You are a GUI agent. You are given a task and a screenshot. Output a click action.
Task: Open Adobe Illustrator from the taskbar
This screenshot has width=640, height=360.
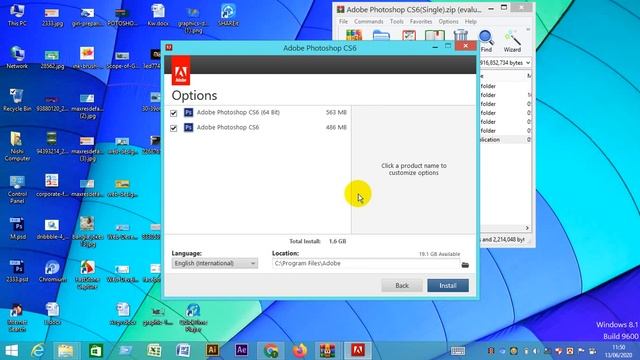(x=212, y=351)
